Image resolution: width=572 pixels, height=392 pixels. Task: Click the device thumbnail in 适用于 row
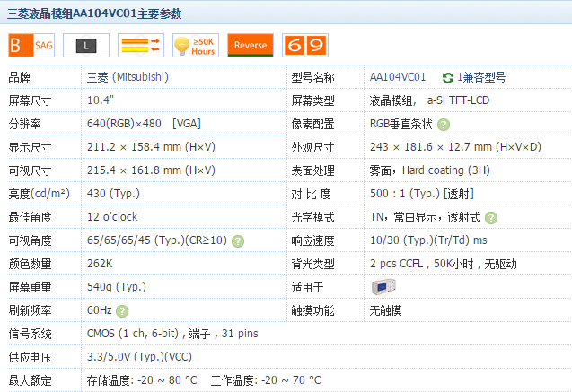click(383, 287)
